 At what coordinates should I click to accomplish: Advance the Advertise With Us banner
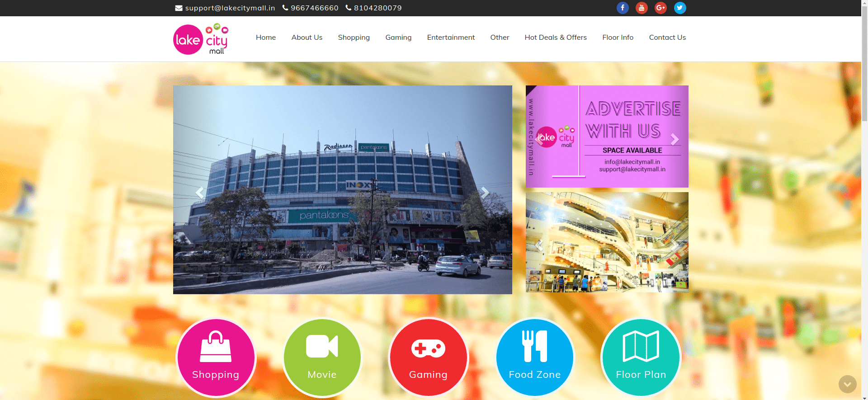click(x=675, y=139)
